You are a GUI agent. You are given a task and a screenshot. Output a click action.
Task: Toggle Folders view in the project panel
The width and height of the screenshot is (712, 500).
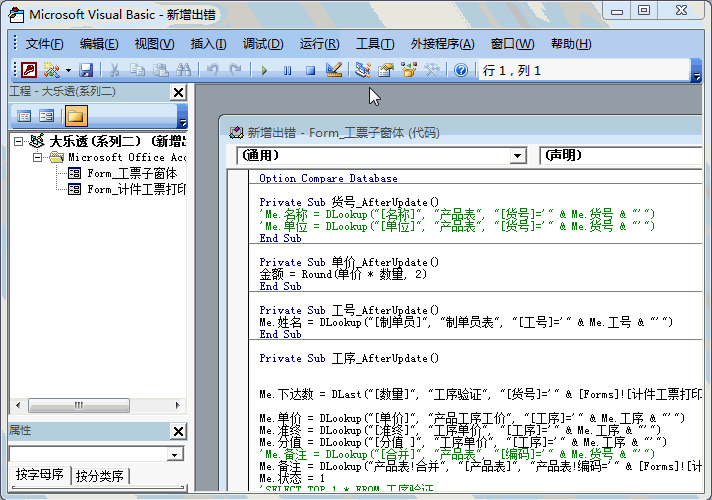click(x=75, y=116)
